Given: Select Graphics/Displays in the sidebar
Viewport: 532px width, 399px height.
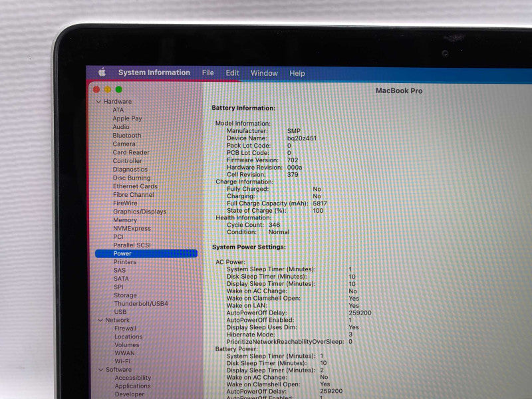Looking at the screenshot, I should 140,211.
